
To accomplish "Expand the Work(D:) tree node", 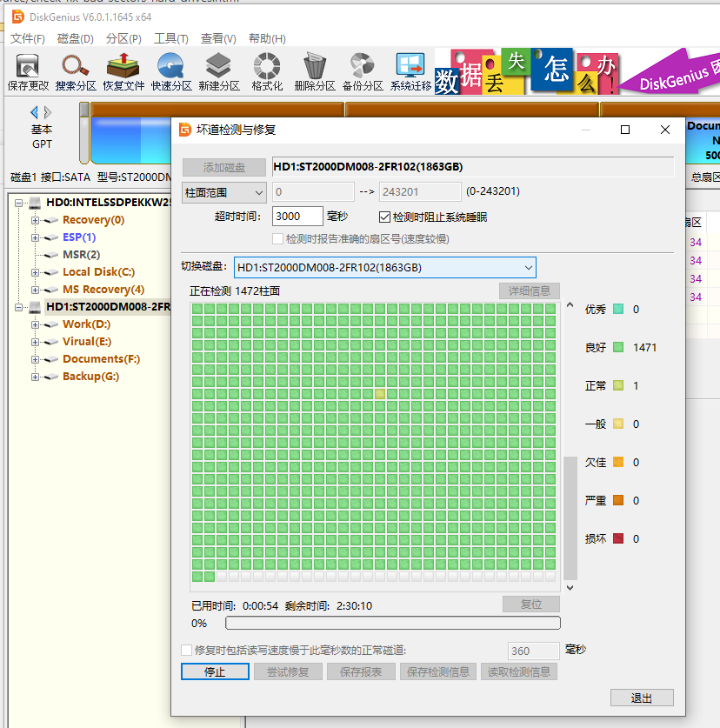I will click(35, 324).
